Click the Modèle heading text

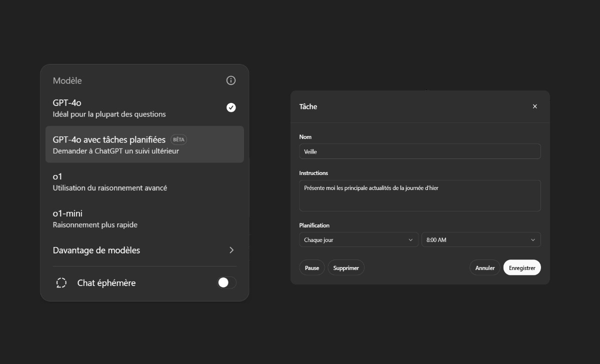tap(67, 80)
